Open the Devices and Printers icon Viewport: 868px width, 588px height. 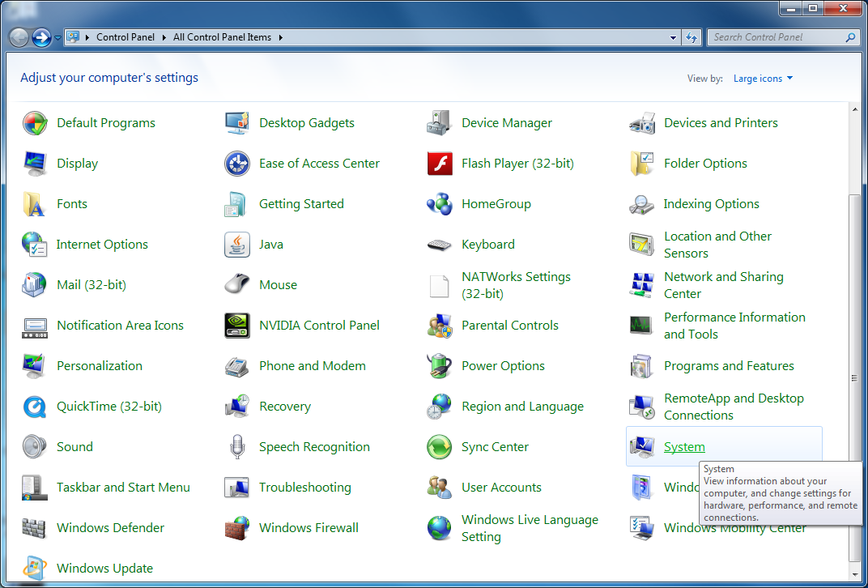click(642, 123)
